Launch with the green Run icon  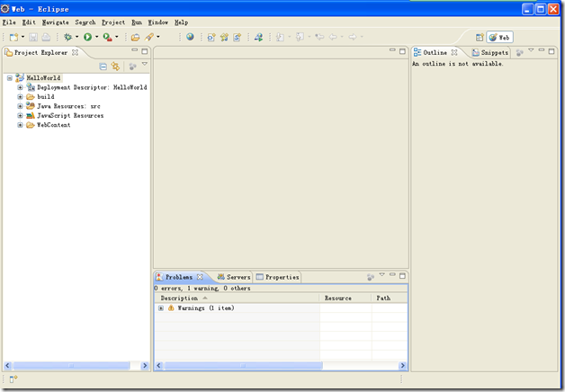click(x=87, y=37)
